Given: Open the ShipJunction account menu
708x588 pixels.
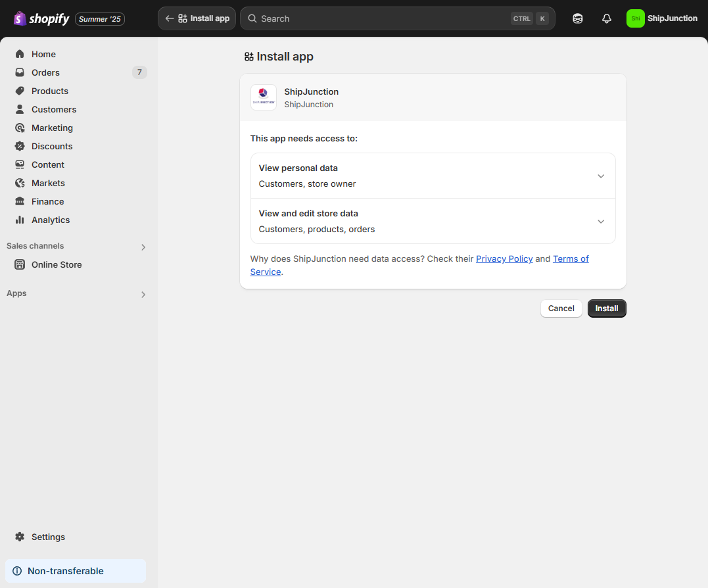Looking at the screenshot, I should (x=663, y=18).
